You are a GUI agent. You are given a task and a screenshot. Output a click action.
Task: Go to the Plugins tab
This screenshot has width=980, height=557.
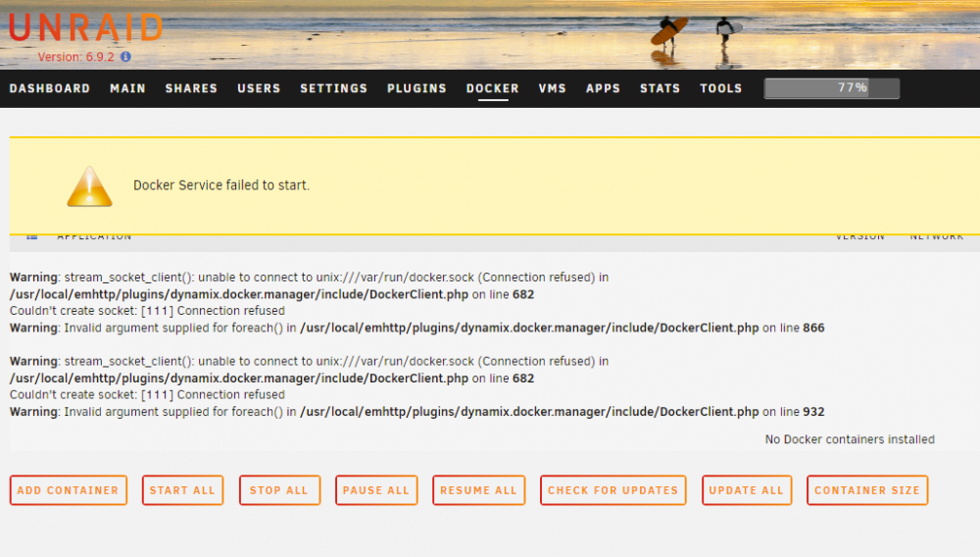(416, 89)
